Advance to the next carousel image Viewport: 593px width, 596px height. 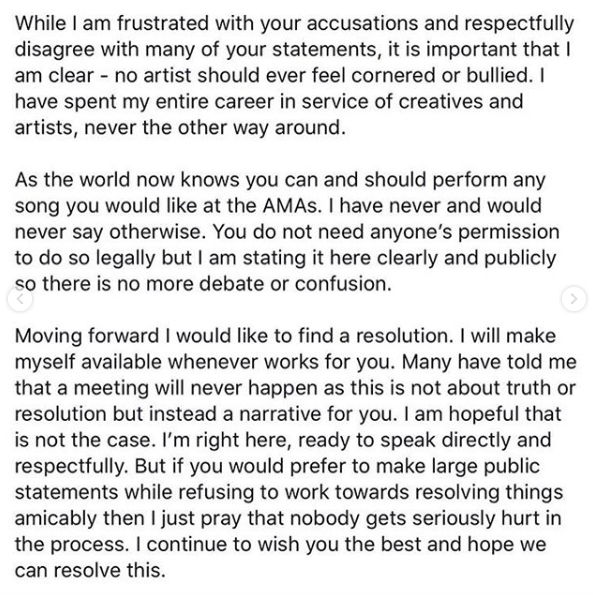pyautogui.click(x=574, y=299)
